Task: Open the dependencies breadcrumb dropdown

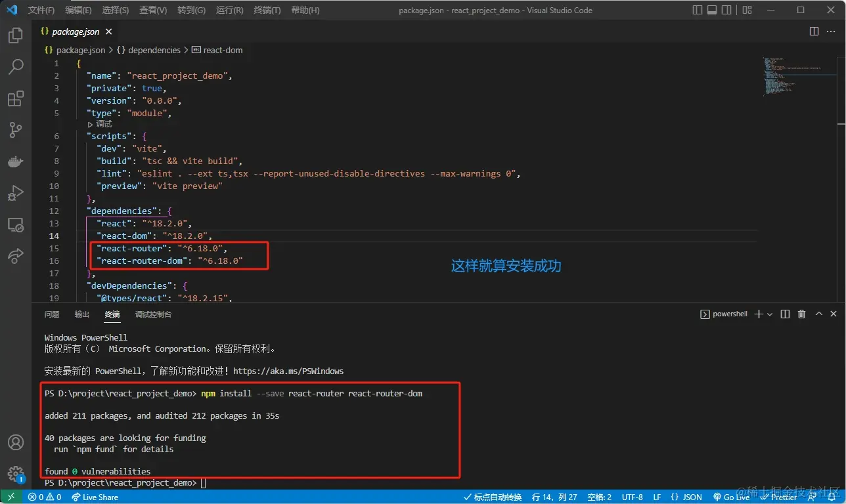Action: (148, 50)
